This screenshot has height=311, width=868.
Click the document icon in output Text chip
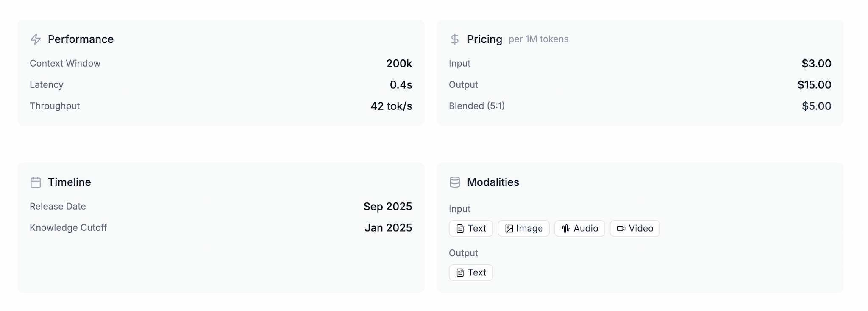[460, 273]
